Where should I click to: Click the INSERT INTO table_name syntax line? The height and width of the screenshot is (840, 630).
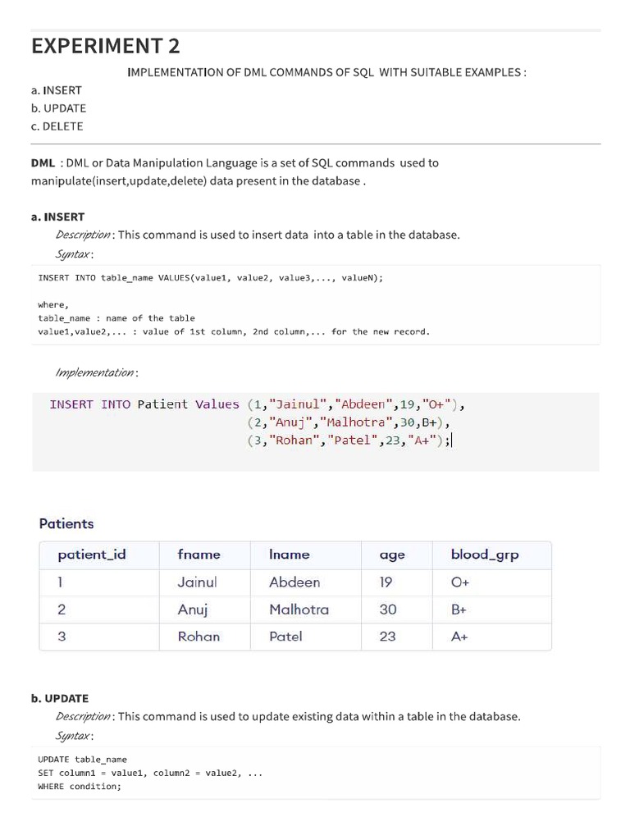coord(211,277)
